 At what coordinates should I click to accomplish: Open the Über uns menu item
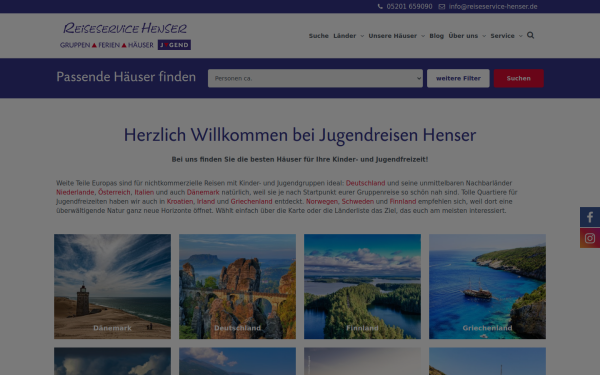coord(463,36)
